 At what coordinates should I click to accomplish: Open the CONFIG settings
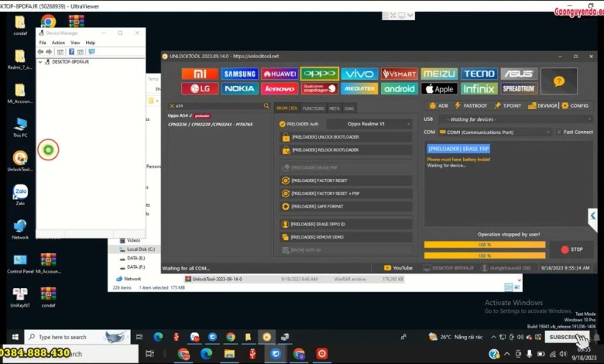[x=575, y=105]
